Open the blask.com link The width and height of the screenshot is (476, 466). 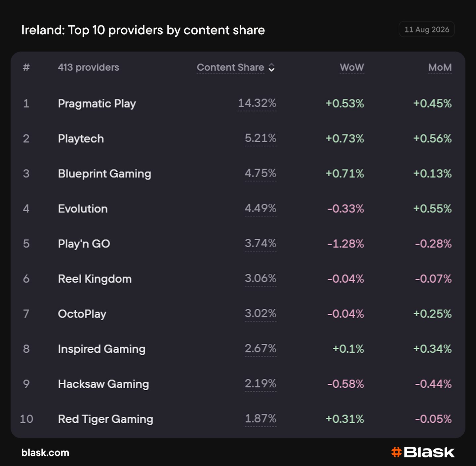[x=45, y=452]
